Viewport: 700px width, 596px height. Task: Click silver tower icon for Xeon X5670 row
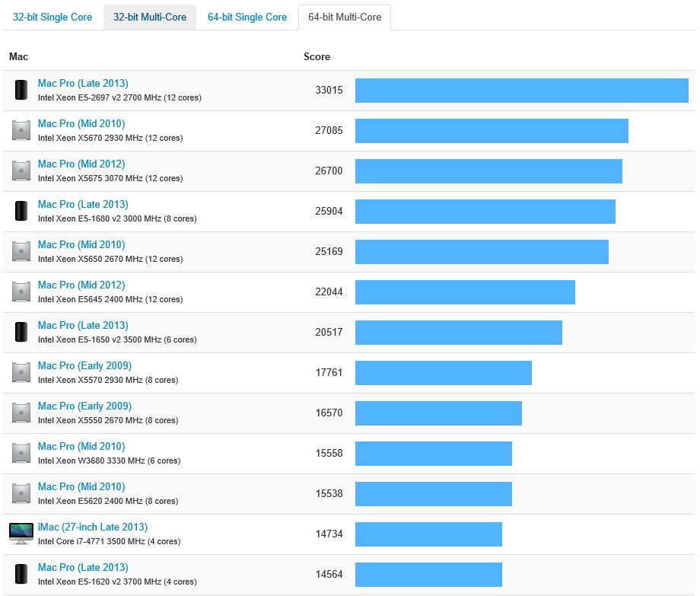coord(21,130)
